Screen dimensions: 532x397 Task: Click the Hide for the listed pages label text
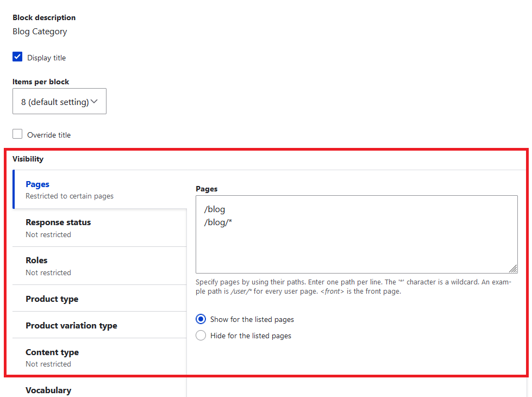251,336
